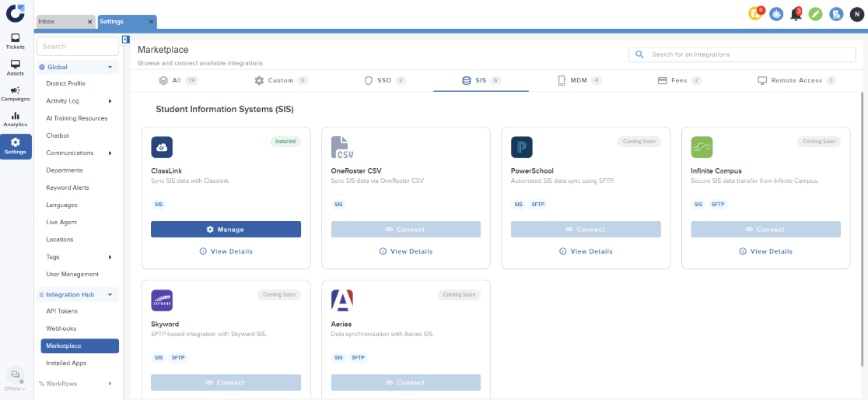Toggle the Offline chat status indicator
This screenshot has width=868, height=400.
(16, 377)
